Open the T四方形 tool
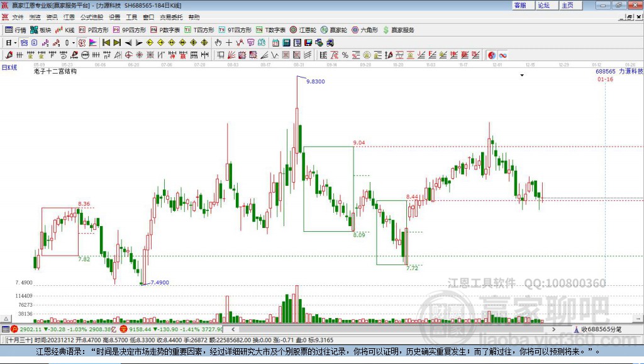Viewport: 644px width, 364px height. [199, 30]
